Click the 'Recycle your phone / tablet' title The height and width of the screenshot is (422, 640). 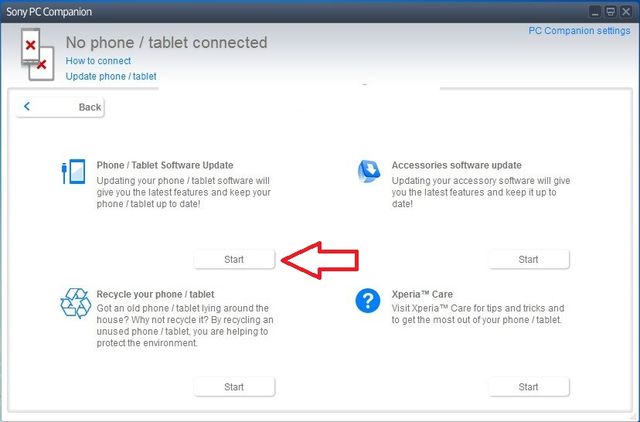(x=155, y=294)
